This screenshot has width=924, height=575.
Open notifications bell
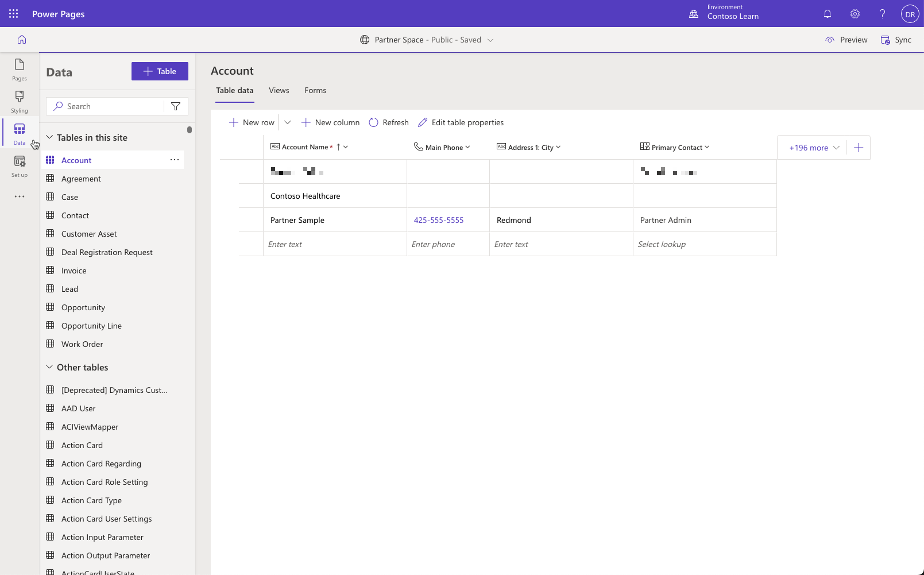827,13
